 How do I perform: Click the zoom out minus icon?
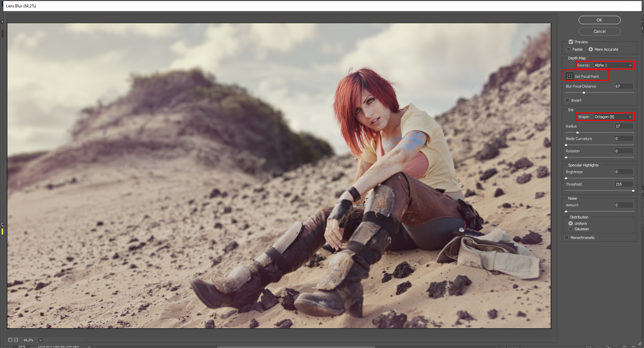tap(10, 340)
